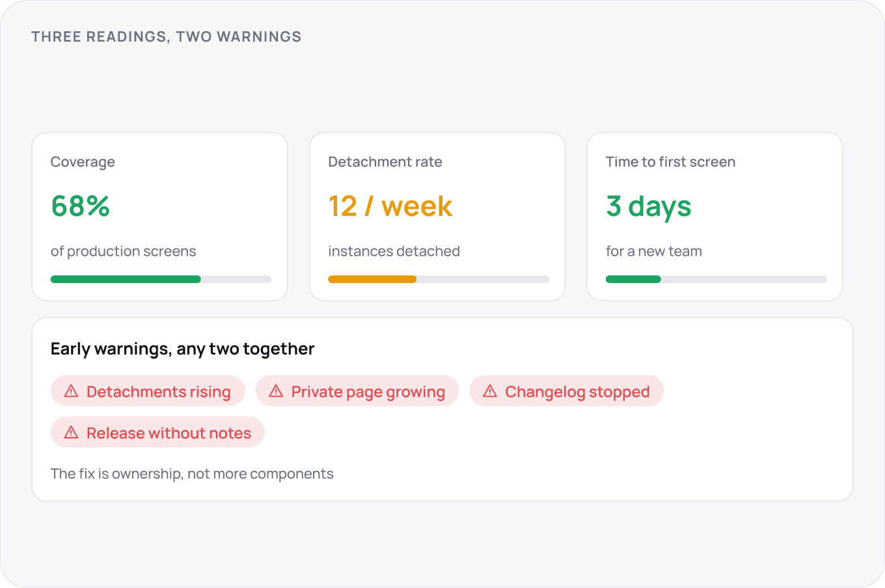Click the warning icon beside Release without notes

pyautogui.click(x=72, y=433)
